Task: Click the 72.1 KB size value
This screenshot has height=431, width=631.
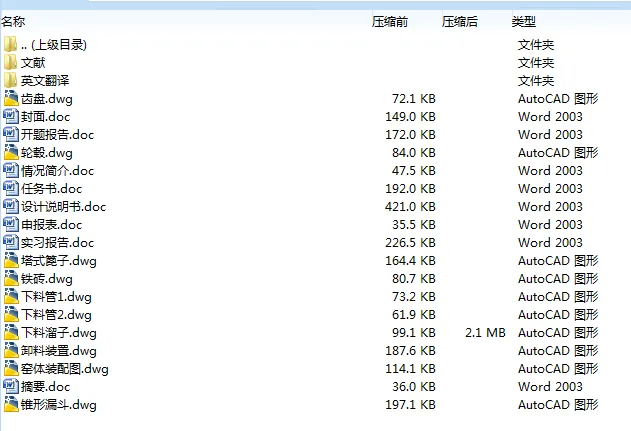Action: coord(414,99)
